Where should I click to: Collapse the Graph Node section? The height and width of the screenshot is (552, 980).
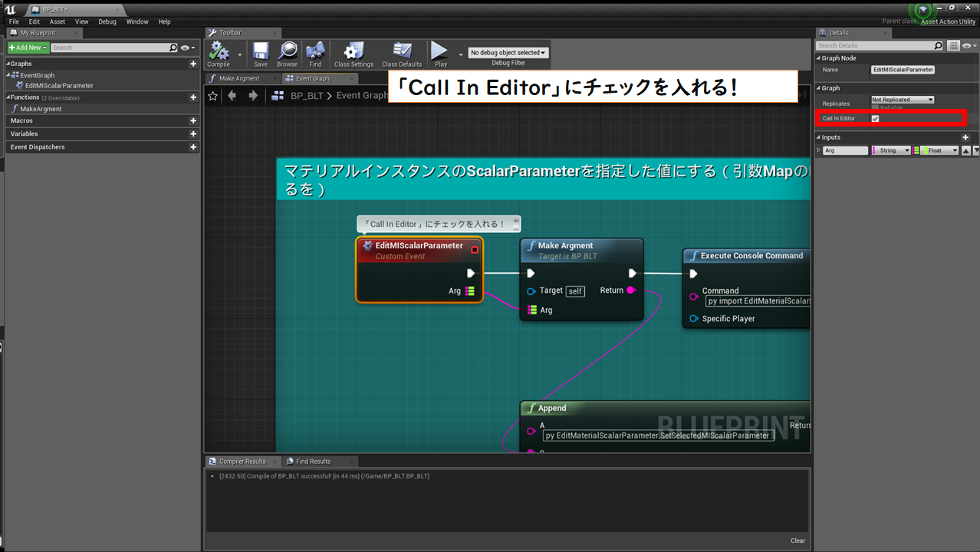[818, 58]
